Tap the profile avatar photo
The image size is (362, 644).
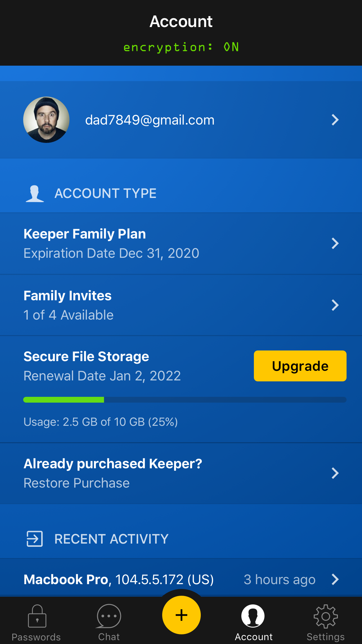tap(46, 120)
